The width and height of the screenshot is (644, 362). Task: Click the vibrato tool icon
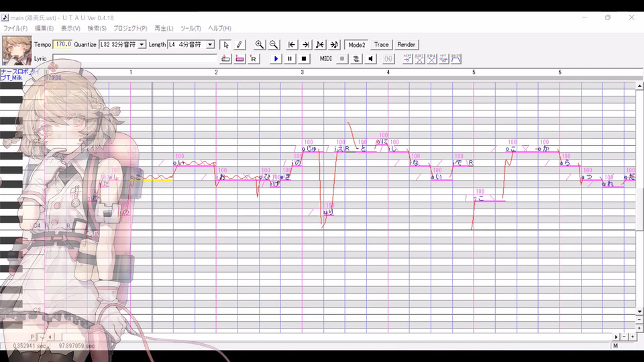click(443, 59)
